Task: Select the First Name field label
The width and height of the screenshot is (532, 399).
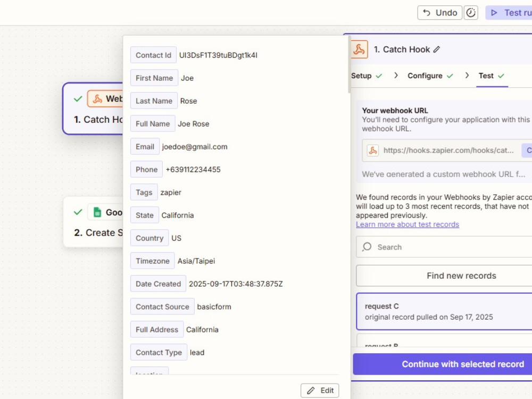Action: point(154,78)
